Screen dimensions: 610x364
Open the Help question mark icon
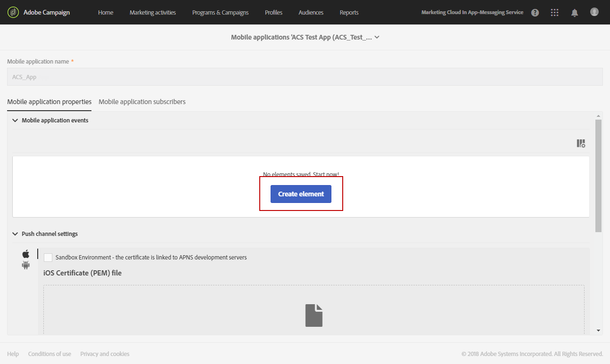535,13
